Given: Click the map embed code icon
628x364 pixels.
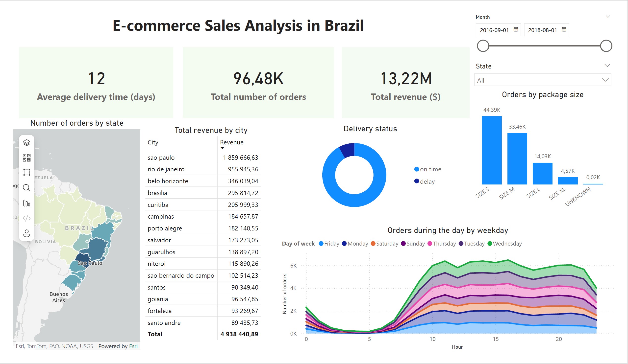Looking at the screenshot, I should [27, 218].
